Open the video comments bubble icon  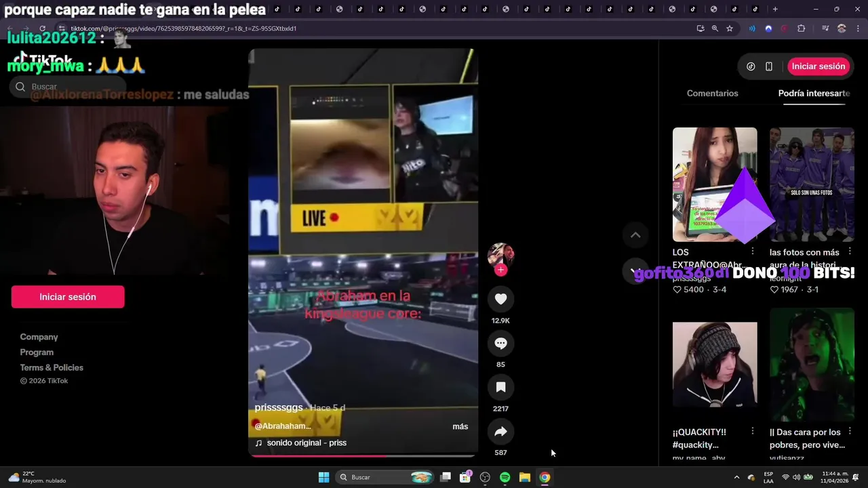click(x=500, y=343)
